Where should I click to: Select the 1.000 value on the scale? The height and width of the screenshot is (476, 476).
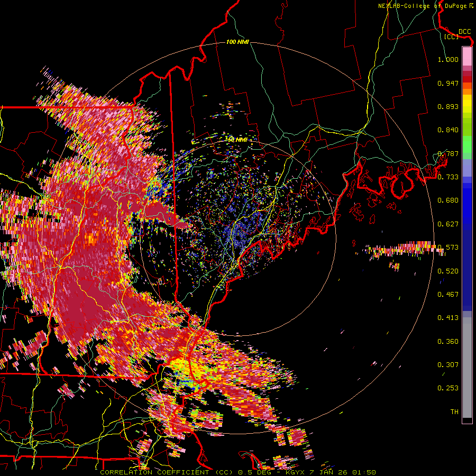[x=448, y=59]
